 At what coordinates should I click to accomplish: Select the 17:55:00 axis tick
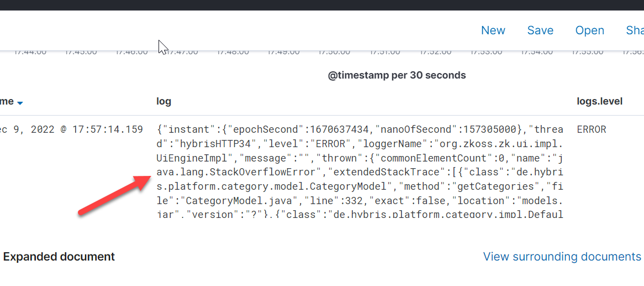(587, 52)
